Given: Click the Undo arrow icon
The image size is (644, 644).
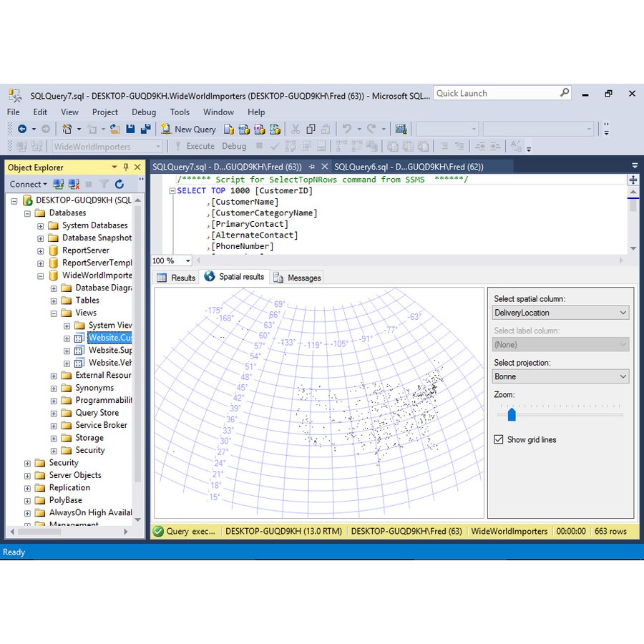Looking at the screenshot, I should [x=346, y=130].
